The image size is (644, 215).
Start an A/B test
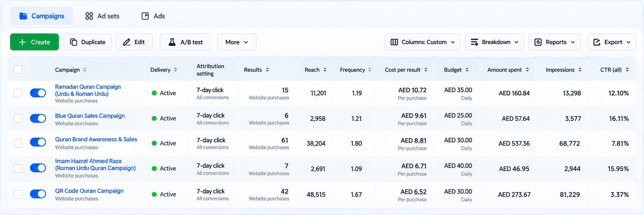186,42
